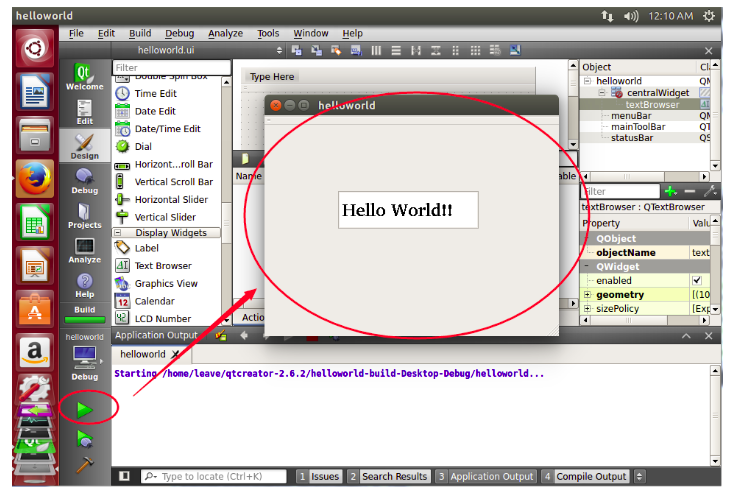
Task: Show Application Output from the status bar
Action: (x=486, y=477)
